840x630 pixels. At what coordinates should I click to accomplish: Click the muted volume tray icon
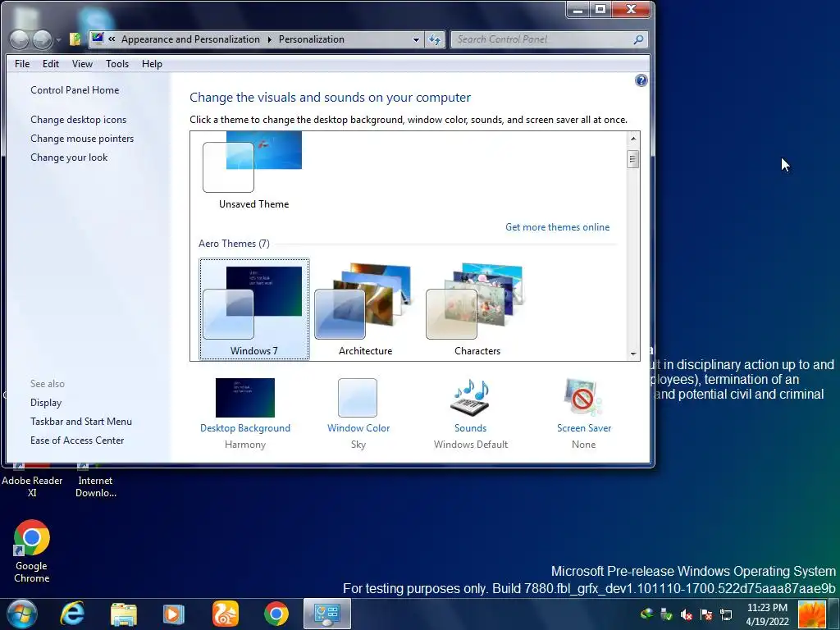pos(686,614)
